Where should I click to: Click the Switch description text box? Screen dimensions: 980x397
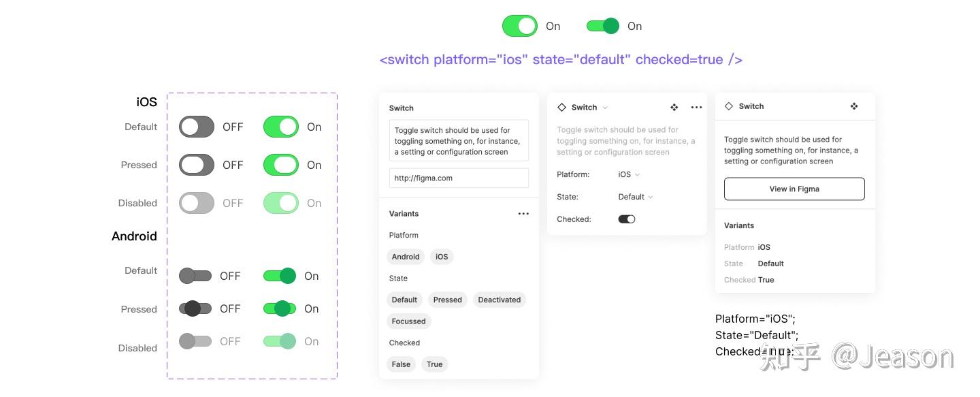click(459, 141)
